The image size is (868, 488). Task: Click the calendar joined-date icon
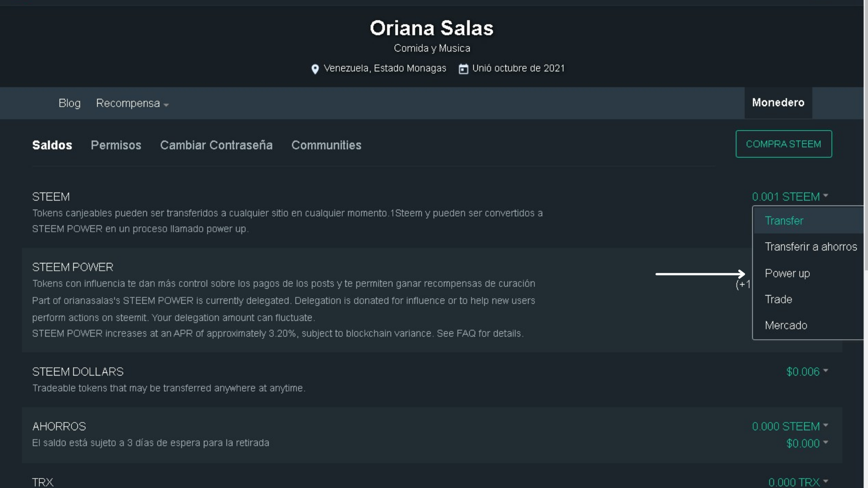point(463,69)
